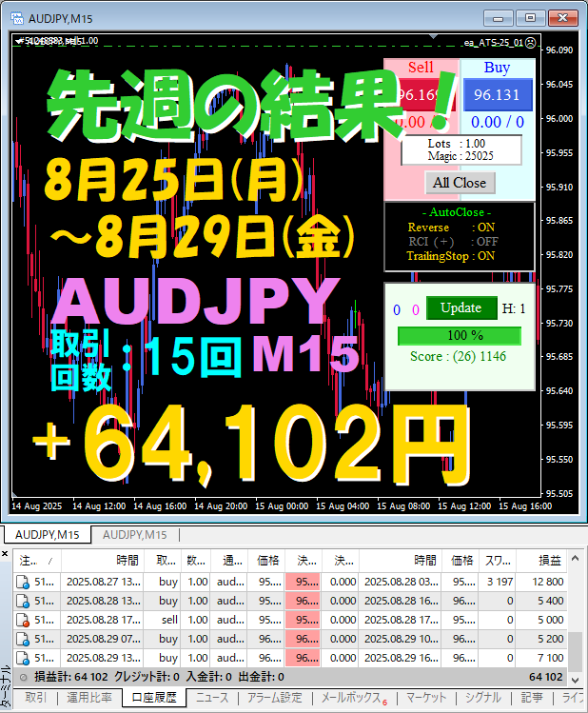Sort by the スワ... swap column header
This screenshot has height=713, width=588.
tap(497, 561)
